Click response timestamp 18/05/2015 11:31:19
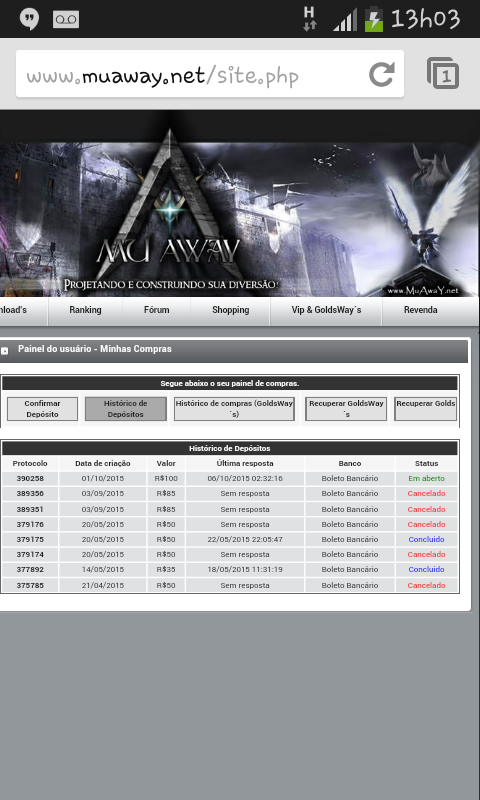Viewport: 480px width, 800px height. [x=245, y=569]
